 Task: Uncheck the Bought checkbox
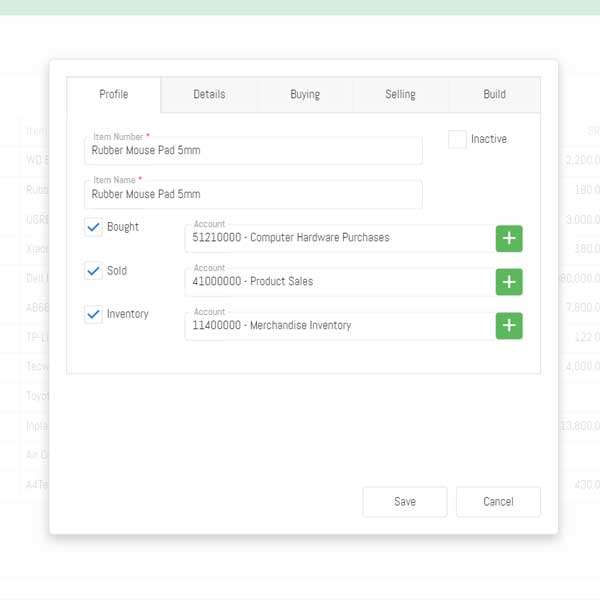click(x=94, y=227)
